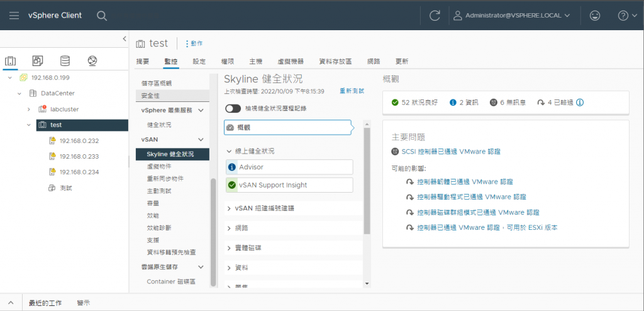Click the info icon beside 4 已略過
The image size is (644, 311).
pyautogui.click(x=580, y=103)
